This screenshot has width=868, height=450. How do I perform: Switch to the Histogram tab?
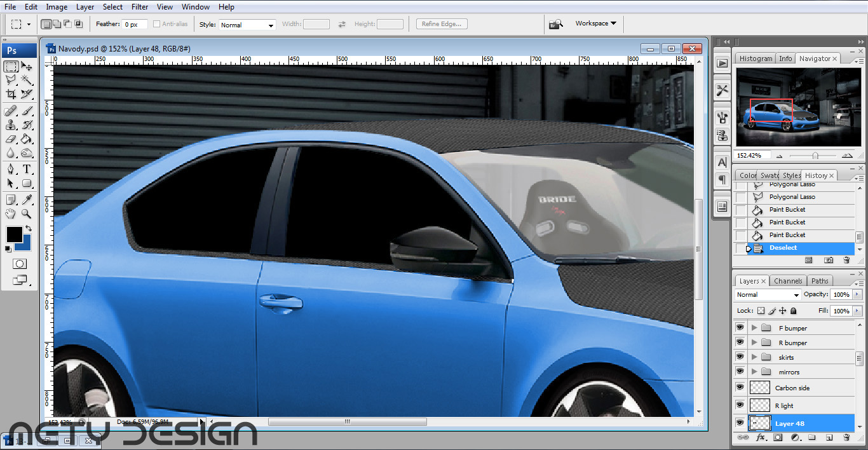pyautogui.click(x=756, y=58)
